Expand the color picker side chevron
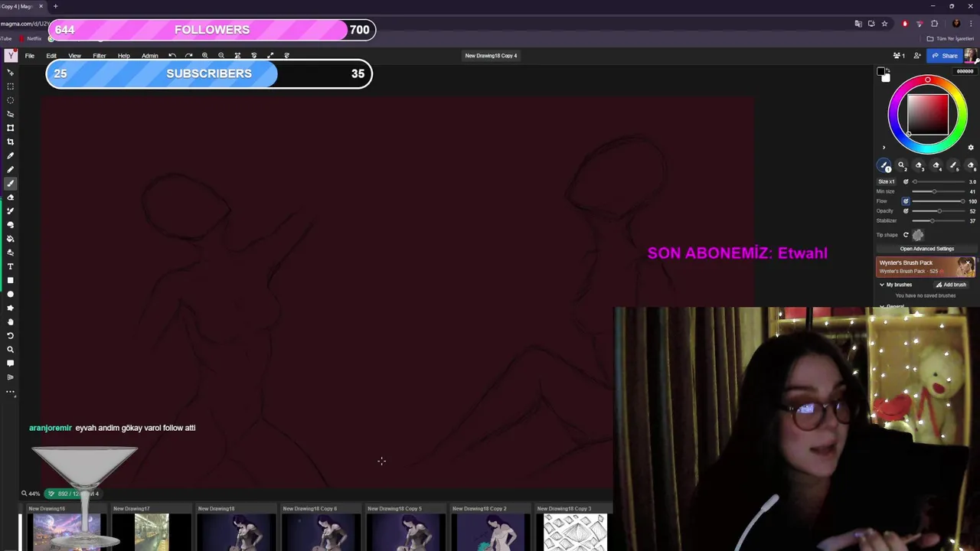 pyautogui.click(x=884, y=148)
